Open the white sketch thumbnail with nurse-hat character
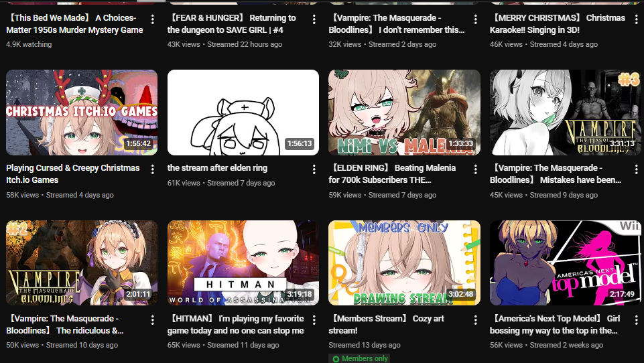Viewport: 644px width, 363px height. pyautogui.click(x=243, y=113)
